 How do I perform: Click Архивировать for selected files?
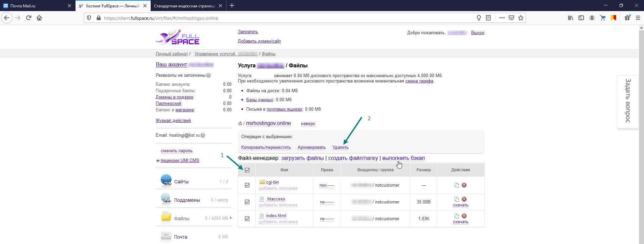point(312,147)
